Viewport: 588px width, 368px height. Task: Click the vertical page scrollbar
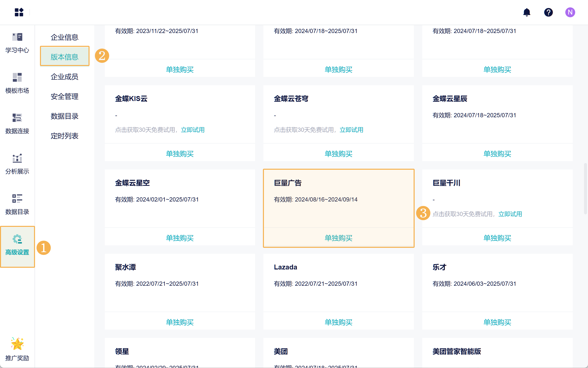(x=585, y=189)
